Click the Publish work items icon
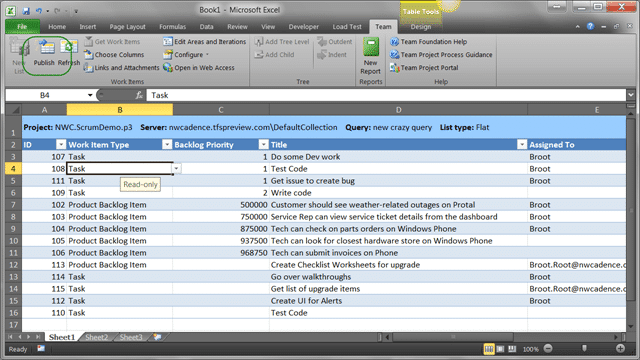The image size is (640, 360). (x=44, y=53)
